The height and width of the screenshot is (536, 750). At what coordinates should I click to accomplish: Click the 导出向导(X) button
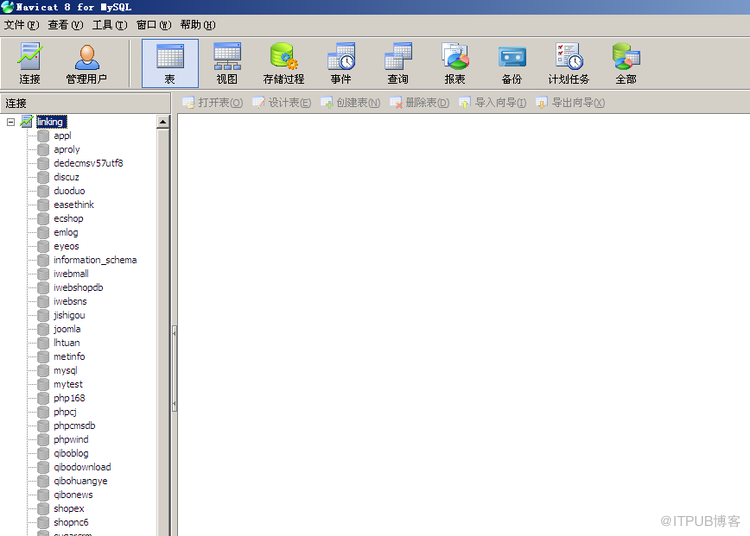pos(570,102)
